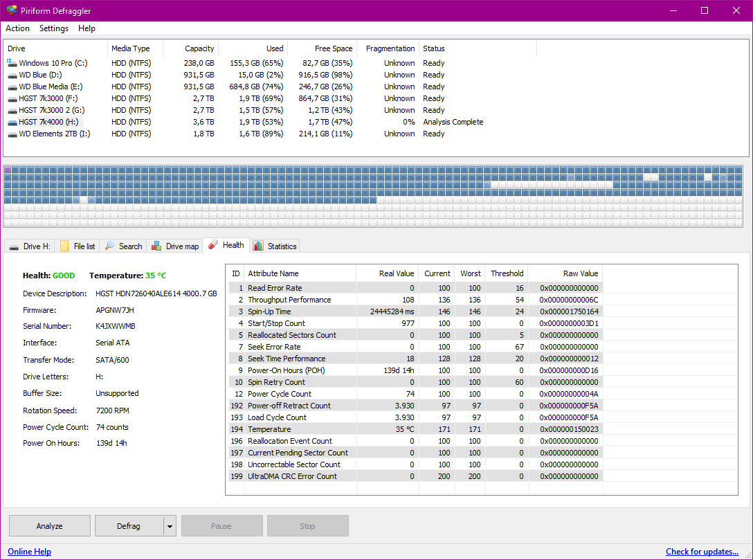
Task: Click the Attribute Name column header
Action: [300, 273]
